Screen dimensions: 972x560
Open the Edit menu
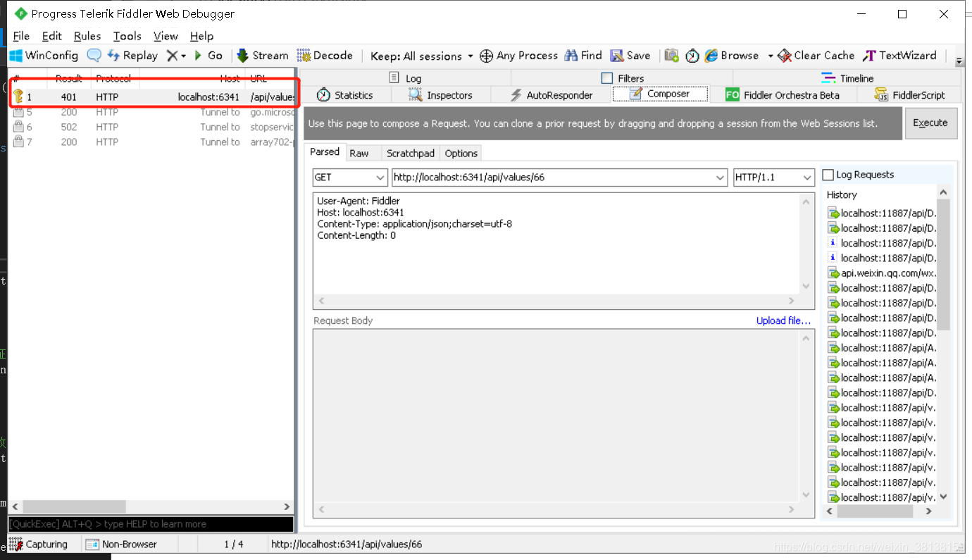(x=51, y=36)
